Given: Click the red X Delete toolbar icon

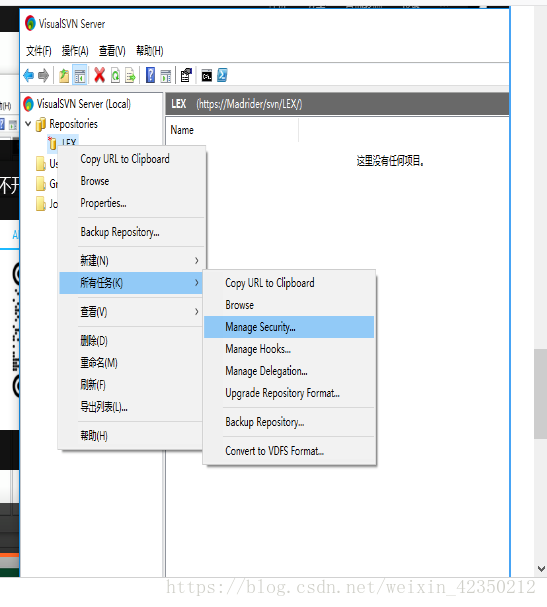Looking at the screenshot, I should pyautogui.click(x=99, y=75).
